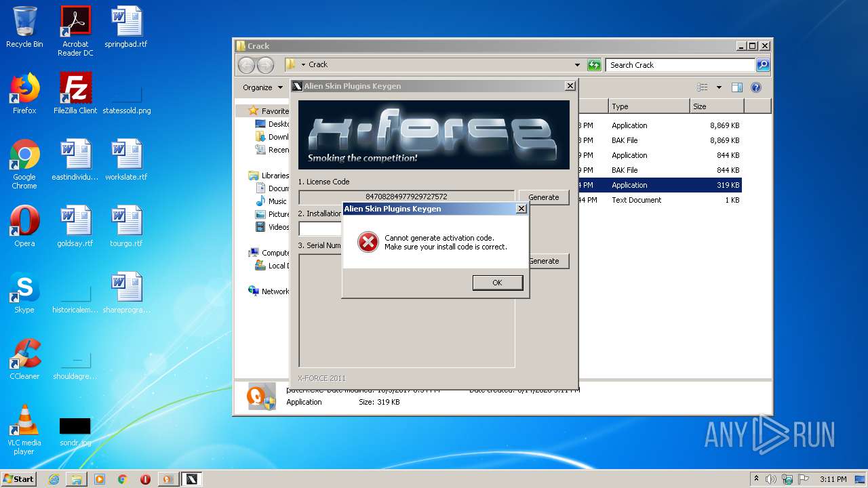The width and height of the screenshot is (868, 488).
Task: Select springbad.rtf on the desktop
Action: pyautogui.click(x=126, y=27)
